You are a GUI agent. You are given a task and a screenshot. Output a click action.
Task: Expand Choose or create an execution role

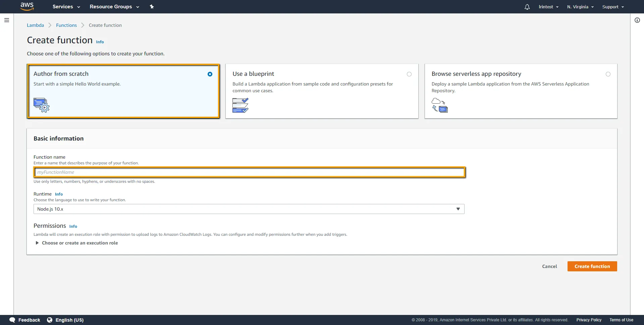[x=79, y=243]
